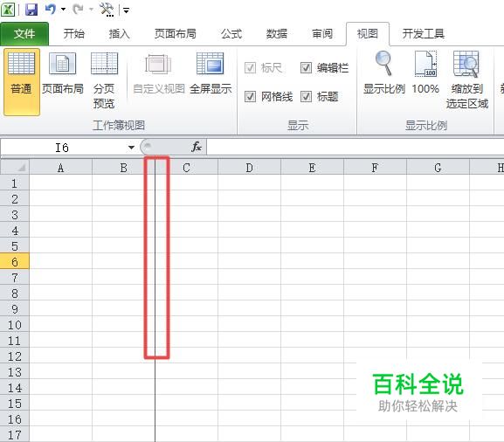Click 缩放到选定区域 zoom to selection
The height and width of the screenshot is (442, 504).
(467, 80)
